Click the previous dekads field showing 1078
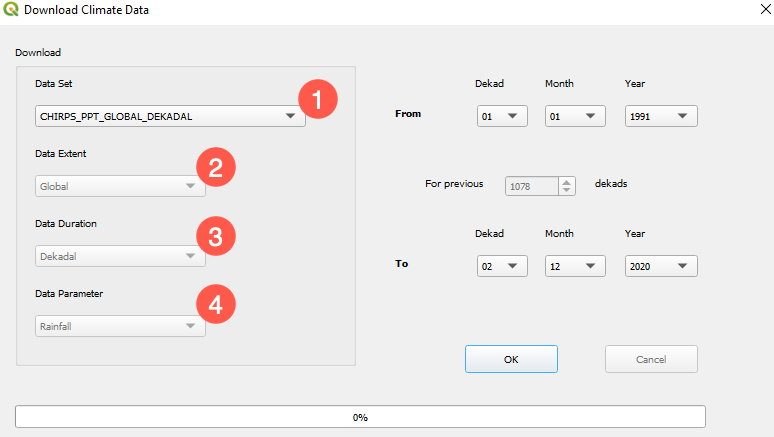Image resolution: width=774 pixels, height=437 pixels. [x=531, y=186]
